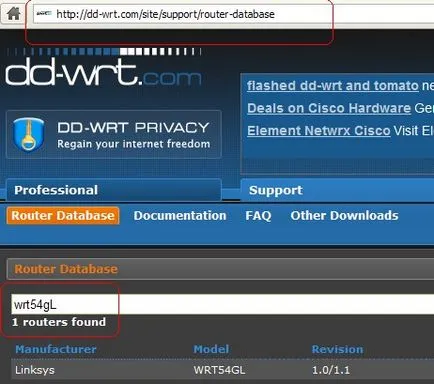Click the Manufacturer column header

coord(56,349)
